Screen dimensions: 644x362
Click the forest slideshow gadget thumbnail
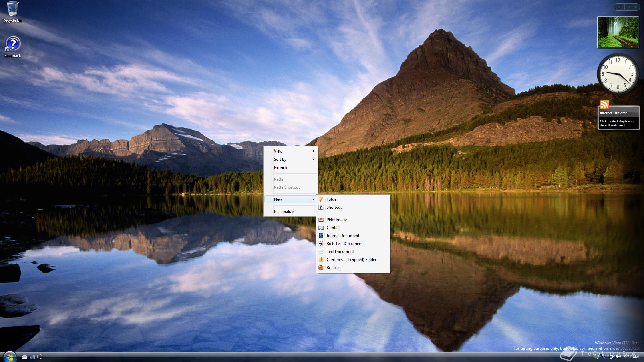[x=618, y=32]
